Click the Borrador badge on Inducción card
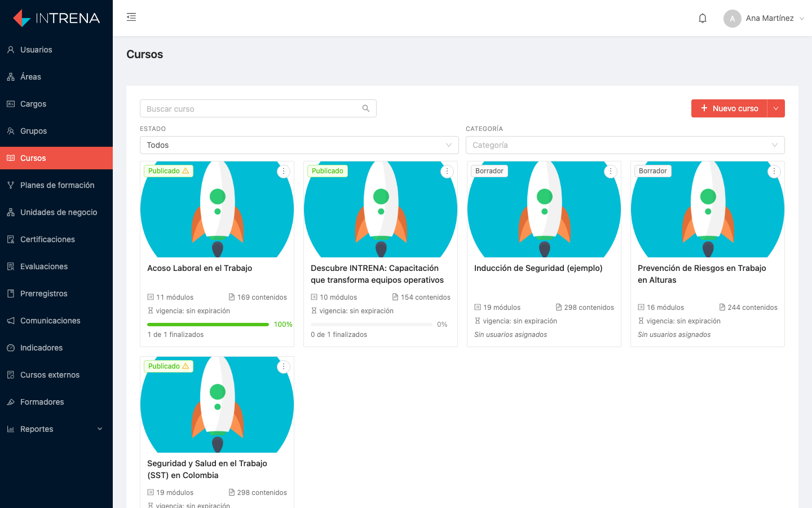The width and height of the screenshot is (812, 508). point(489,171)
